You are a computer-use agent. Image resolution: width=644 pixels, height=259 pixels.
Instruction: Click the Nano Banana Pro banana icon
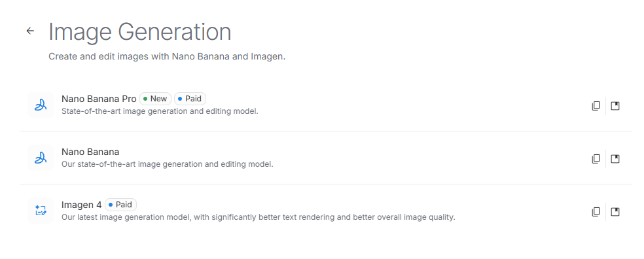click(41, 105)
